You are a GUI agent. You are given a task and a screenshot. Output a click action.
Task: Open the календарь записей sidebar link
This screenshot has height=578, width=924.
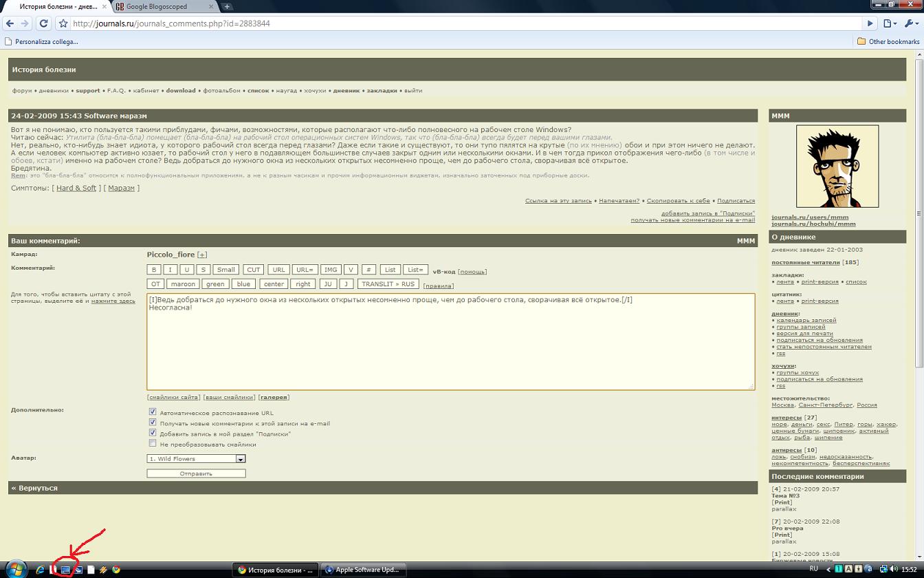point(806,321)
